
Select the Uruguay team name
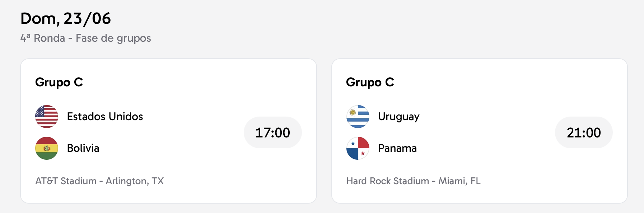click(398, 117)
